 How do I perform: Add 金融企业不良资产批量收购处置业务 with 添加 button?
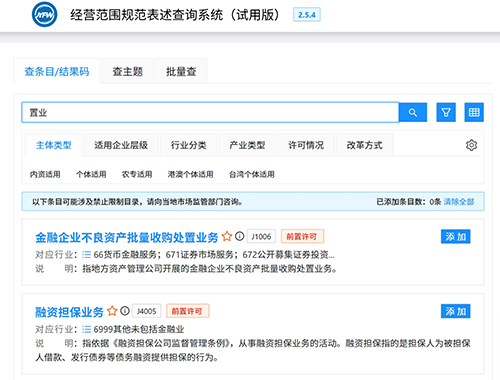[x=455, y=237]
